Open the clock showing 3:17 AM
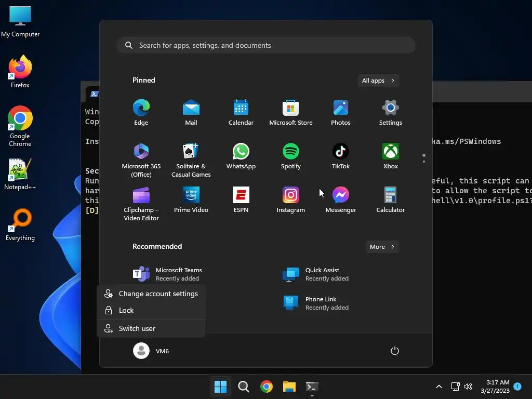This screenshot has width=532, height=399. (495, 387)
